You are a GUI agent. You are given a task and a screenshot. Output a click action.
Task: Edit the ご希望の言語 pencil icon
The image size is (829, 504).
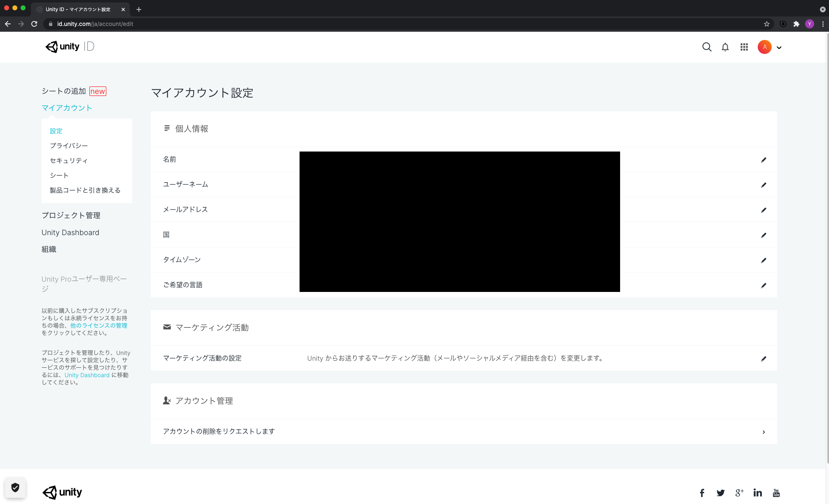[x=763, y=285]
